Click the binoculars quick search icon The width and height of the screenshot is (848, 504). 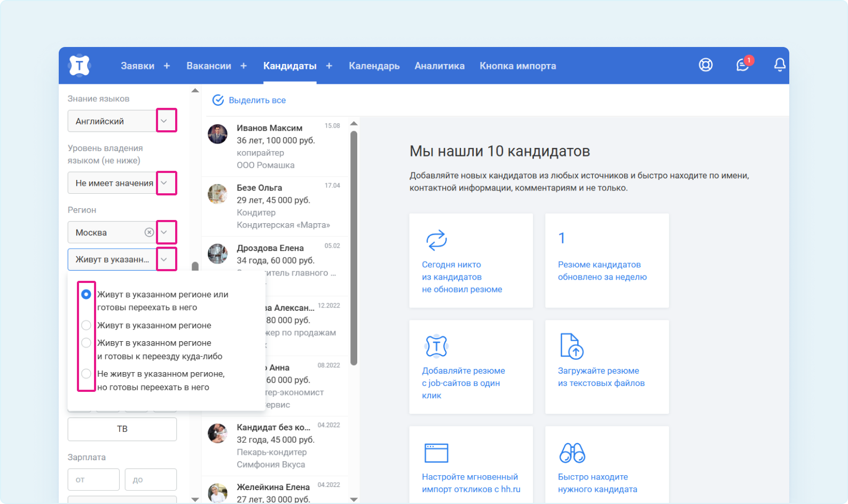click(572, 453)
